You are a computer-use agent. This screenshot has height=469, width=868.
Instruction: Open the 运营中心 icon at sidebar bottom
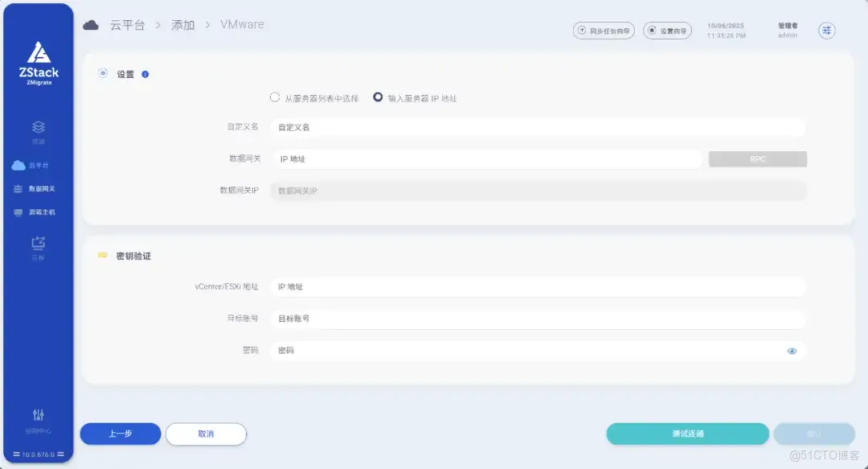pyautogui.click(x=38, y=419)
